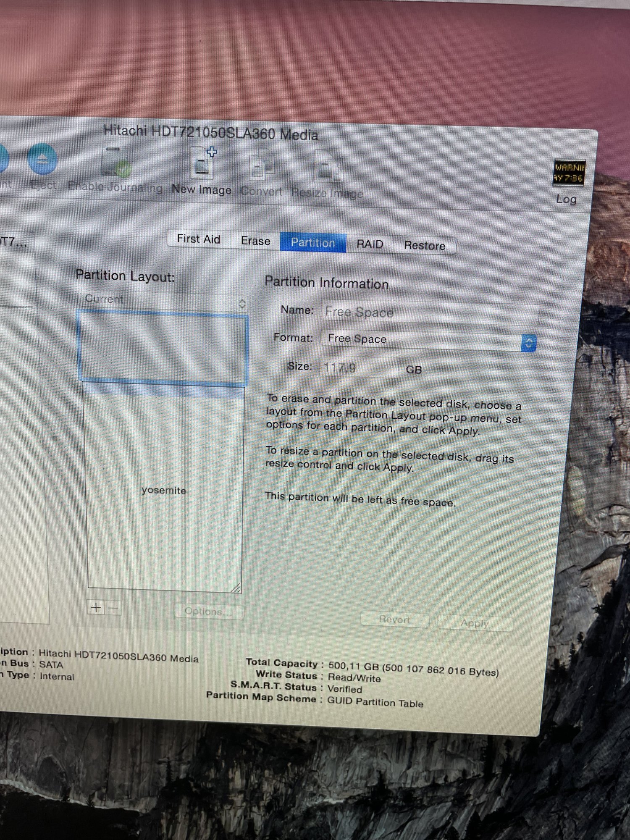Click the Hitachi HDT721050SLA360 Media window title
Screen dimensions: 630x840
pyautogui.click(x=211, y=132)
